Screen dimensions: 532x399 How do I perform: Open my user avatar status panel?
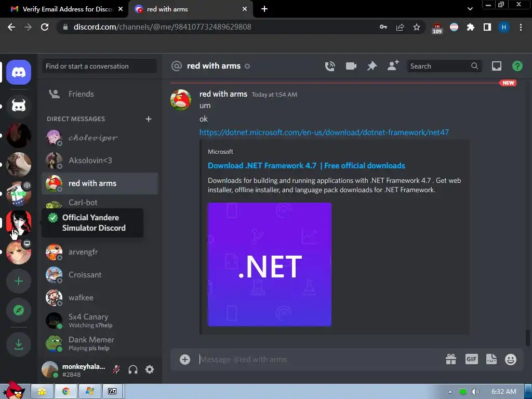pyautogui.click(x=50, y=369)
